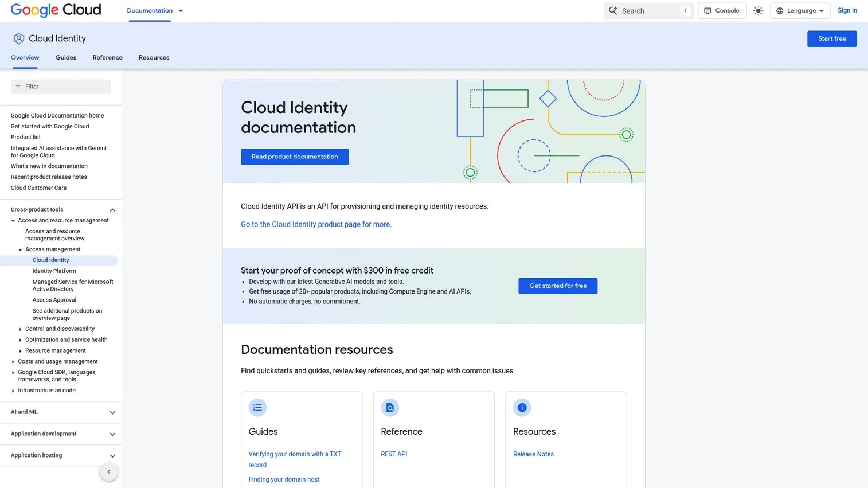This screenshot has height=488, width=868.
Task: Expand the Application development section
Action: coord(112,434)
